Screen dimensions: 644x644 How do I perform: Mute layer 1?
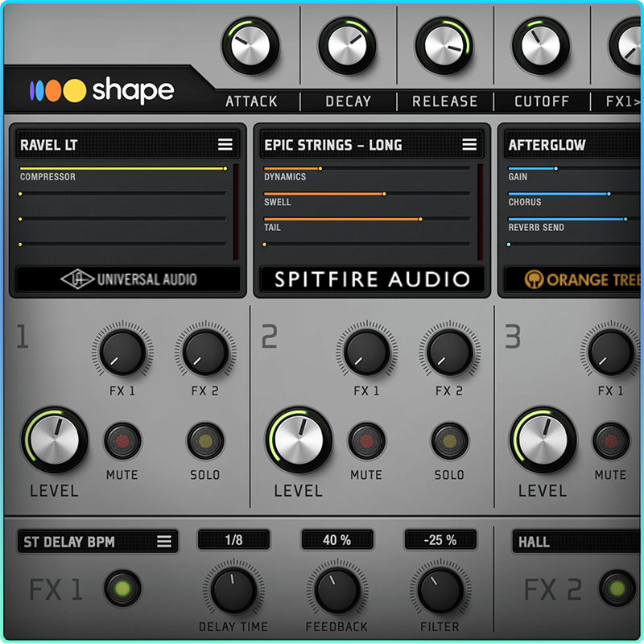tap(122, 441)
